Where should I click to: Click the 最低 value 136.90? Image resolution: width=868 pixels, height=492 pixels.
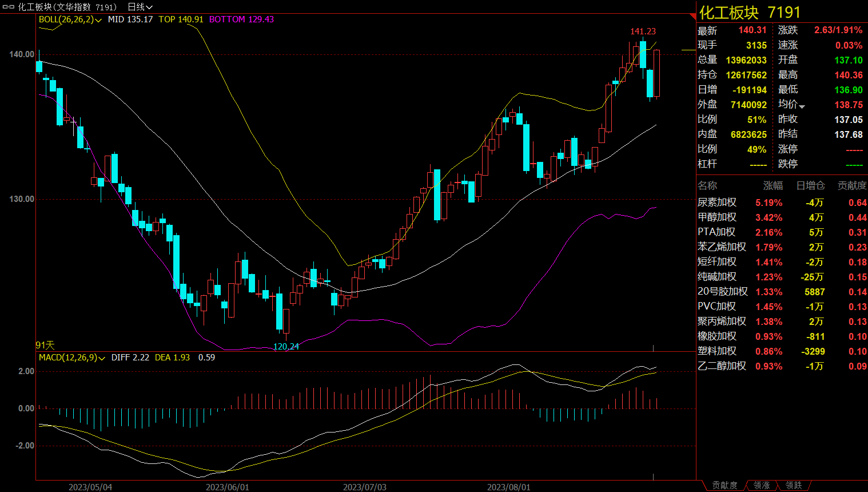coord(849,90)
